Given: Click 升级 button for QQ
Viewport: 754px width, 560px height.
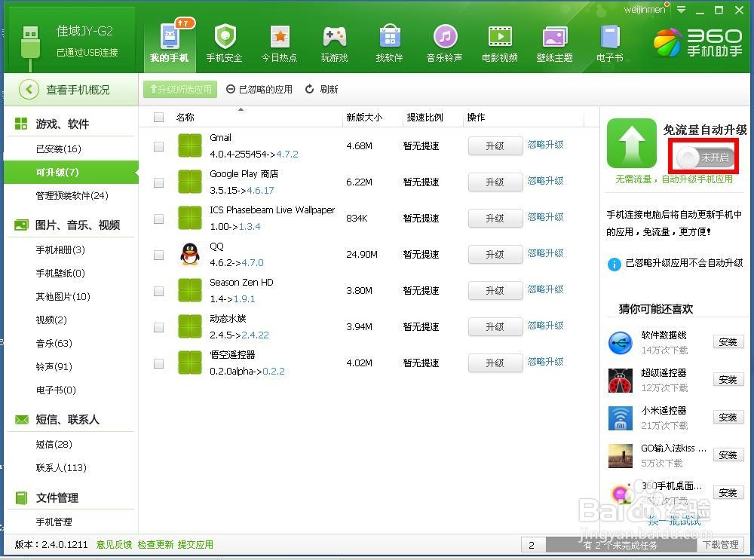Looking at the screenshot, I should click(495, 254).
